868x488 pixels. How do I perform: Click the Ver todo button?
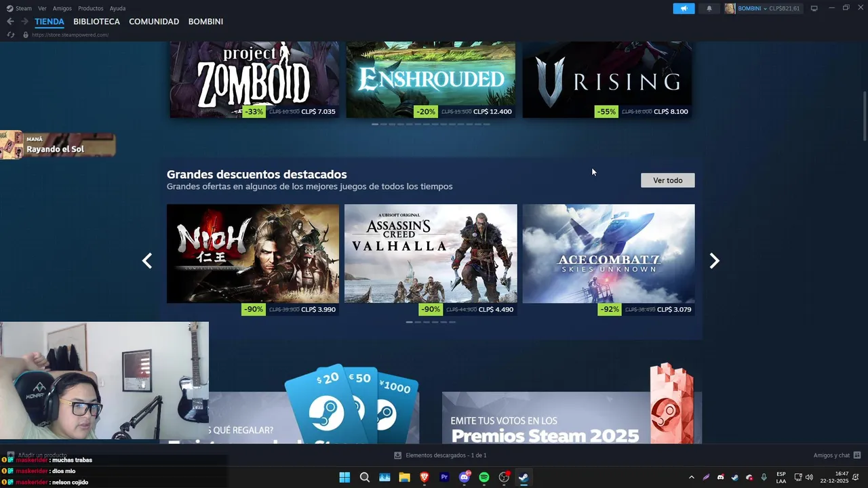click(x=668, y=180)
